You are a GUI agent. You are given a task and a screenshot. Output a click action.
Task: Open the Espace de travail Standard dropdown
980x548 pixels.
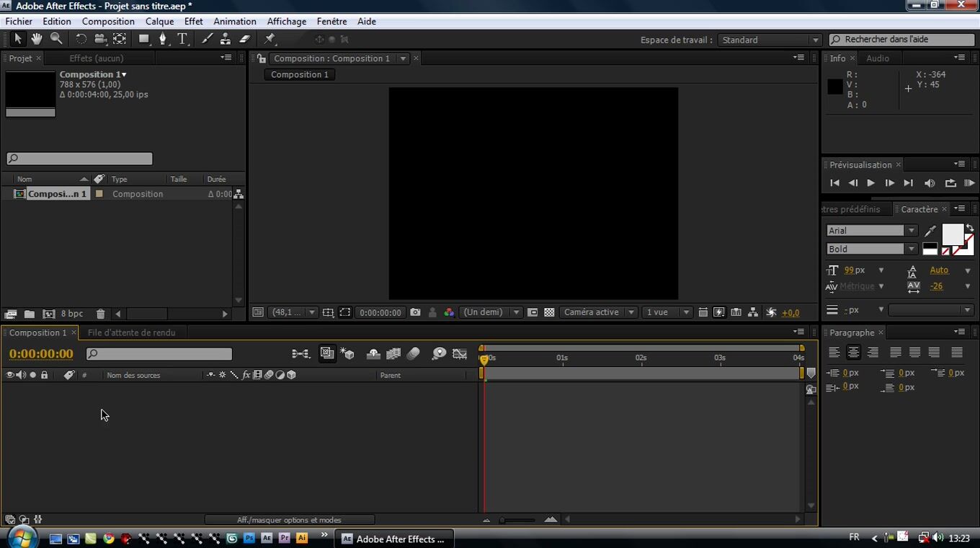pos(815,40)
